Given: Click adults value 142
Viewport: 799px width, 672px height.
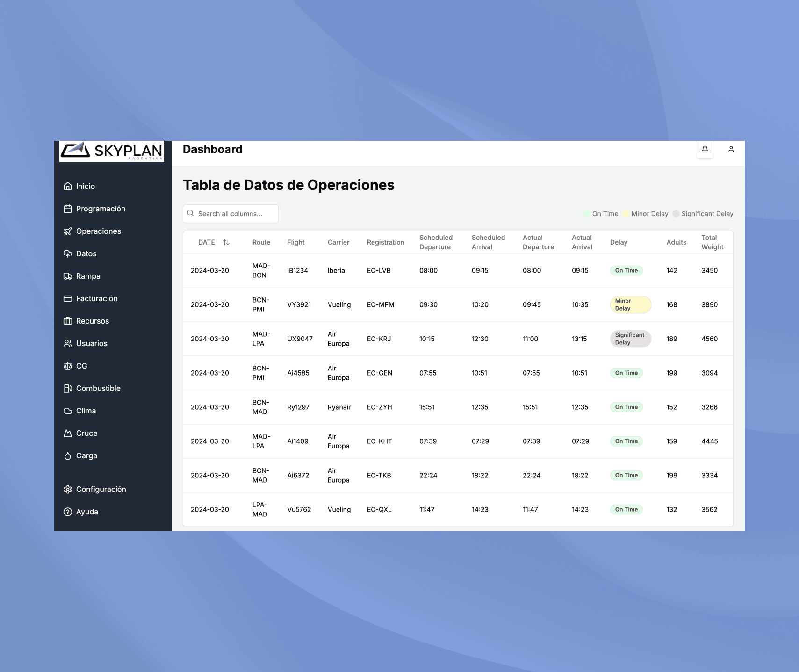Looking at the screenshot, I should pyautogui.click(x=672, y=270).
